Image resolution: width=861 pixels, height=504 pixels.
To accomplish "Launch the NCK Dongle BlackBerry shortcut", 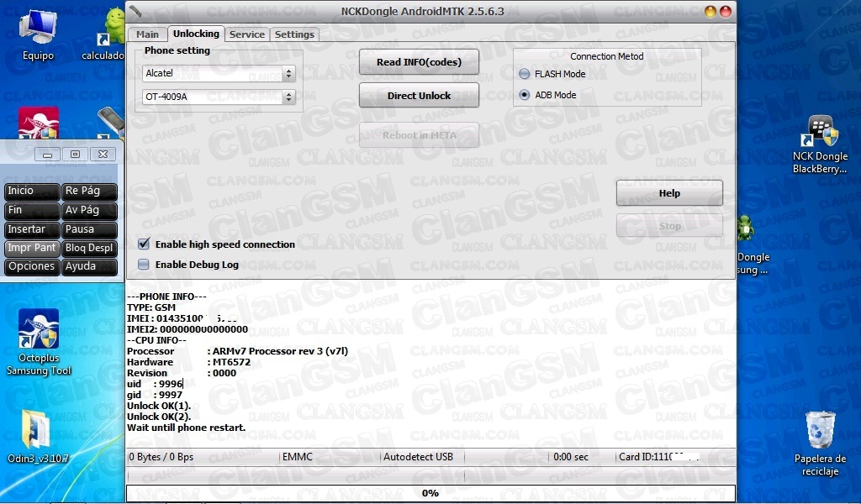I will click(819, 144).
